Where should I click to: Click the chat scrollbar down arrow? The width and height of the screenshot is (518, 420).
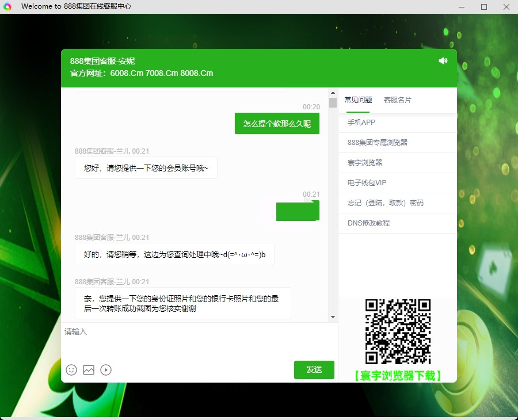pos(333,317)
